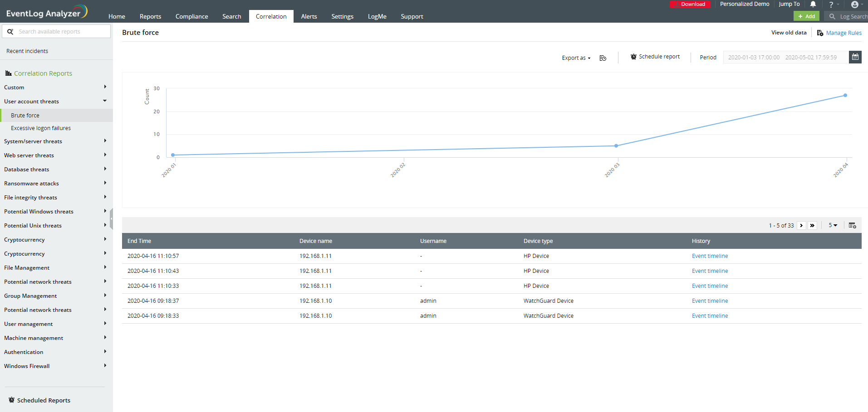Go to next page of results
Screen dimensions: 868x412
click(x=801, y=225)
